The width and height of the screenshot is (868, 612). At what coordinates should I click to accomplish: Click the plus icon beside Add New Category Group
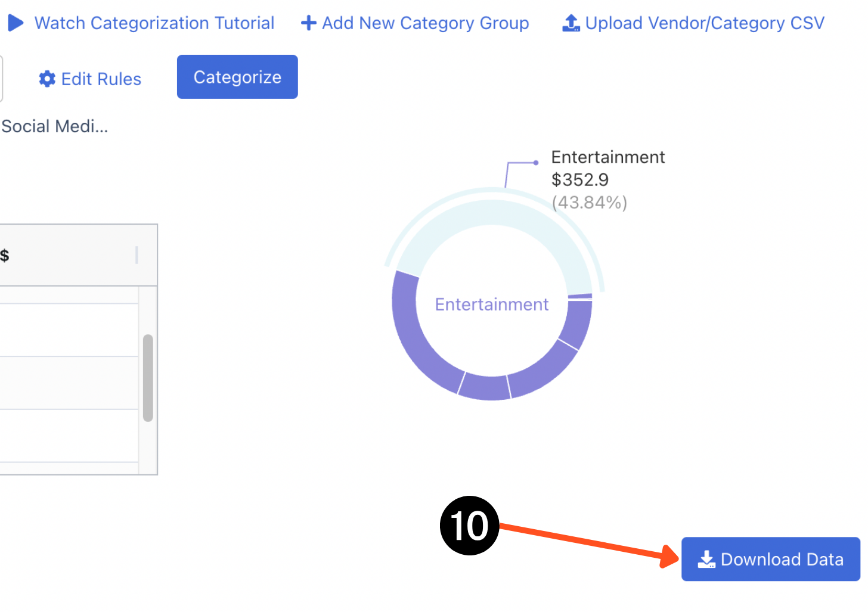click(308, 23)
